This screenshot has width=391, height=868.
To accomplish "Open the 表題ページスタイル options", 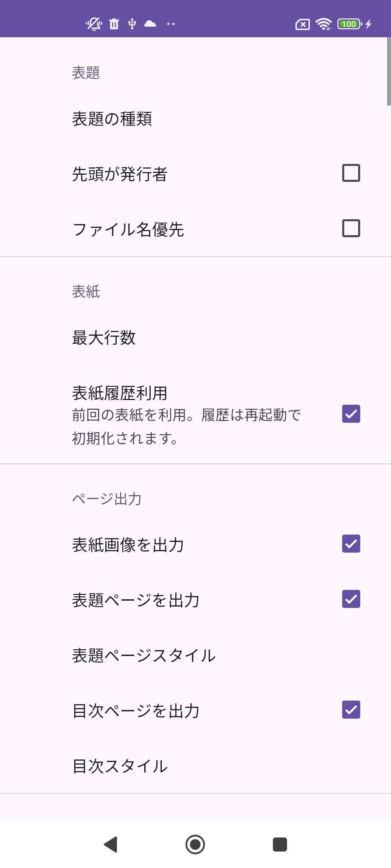I will point(144,655).
